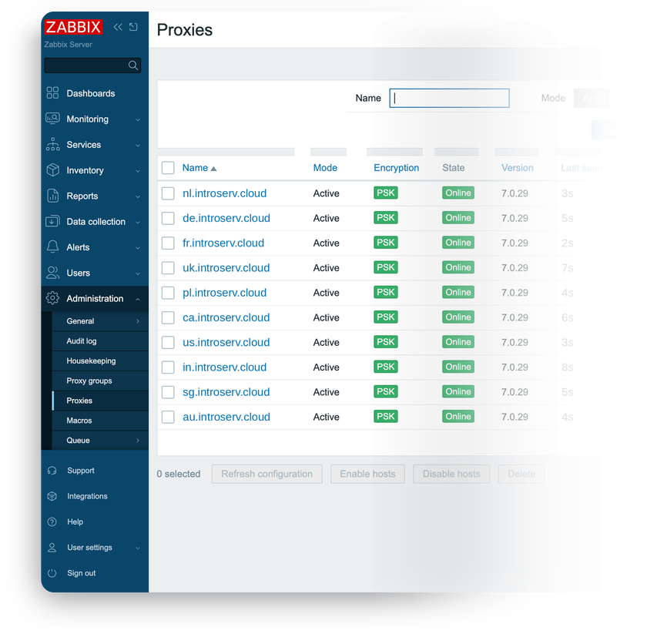Click the sidebar search magnifier icon
647x644 pixels.
tap(132, 65)
